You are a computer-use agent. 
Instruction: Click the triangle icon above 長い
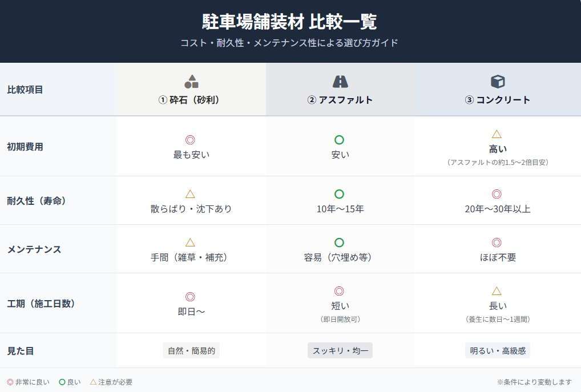point(497,291)
